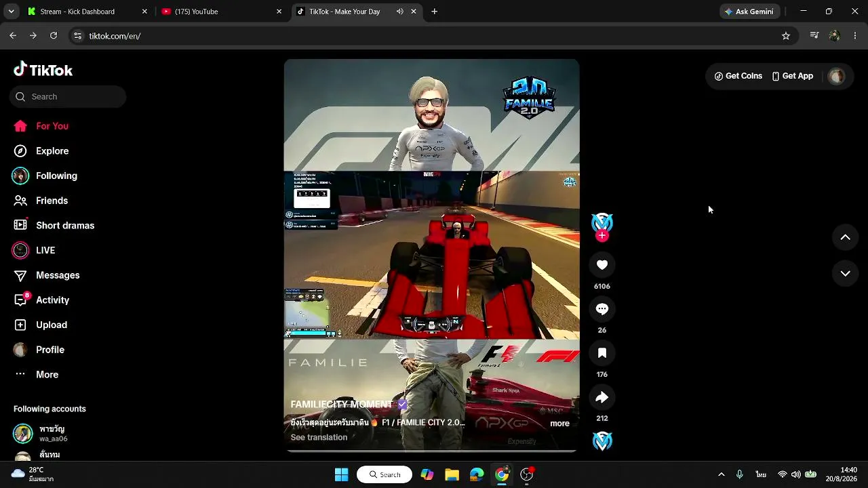Click Get App
The height and width of the screenshot is (488, 868).
(793, 76)
